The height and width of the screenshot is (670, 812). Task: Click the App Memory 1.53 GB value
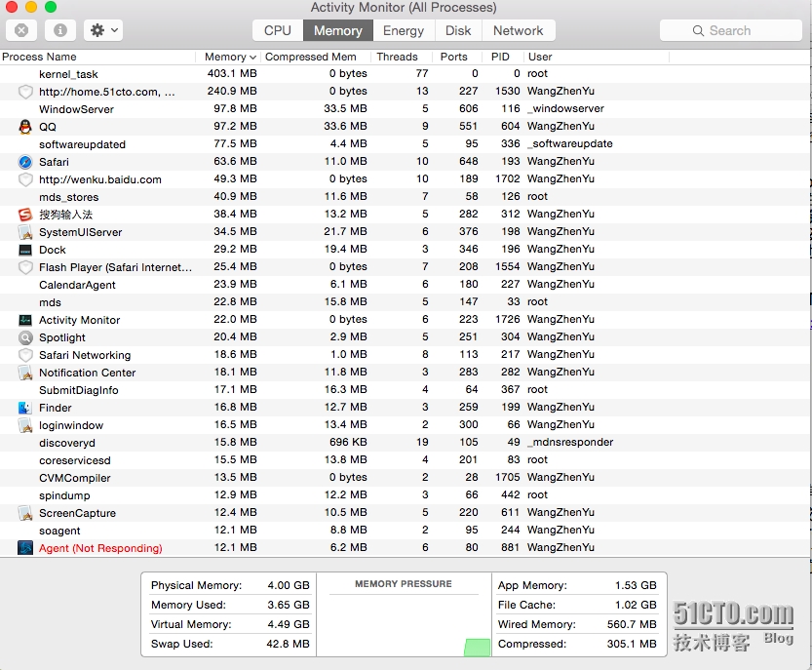point(636,585)
